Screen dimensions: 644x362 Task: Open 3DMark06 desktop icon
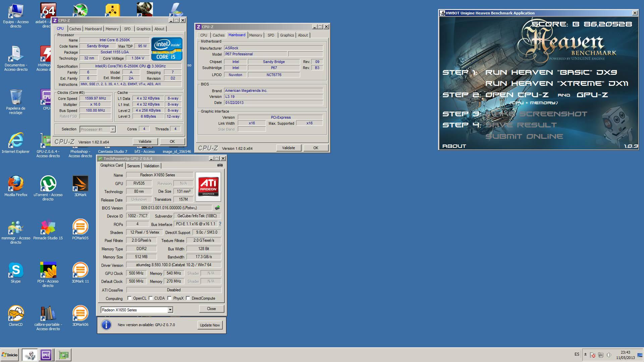coord(80,316)
